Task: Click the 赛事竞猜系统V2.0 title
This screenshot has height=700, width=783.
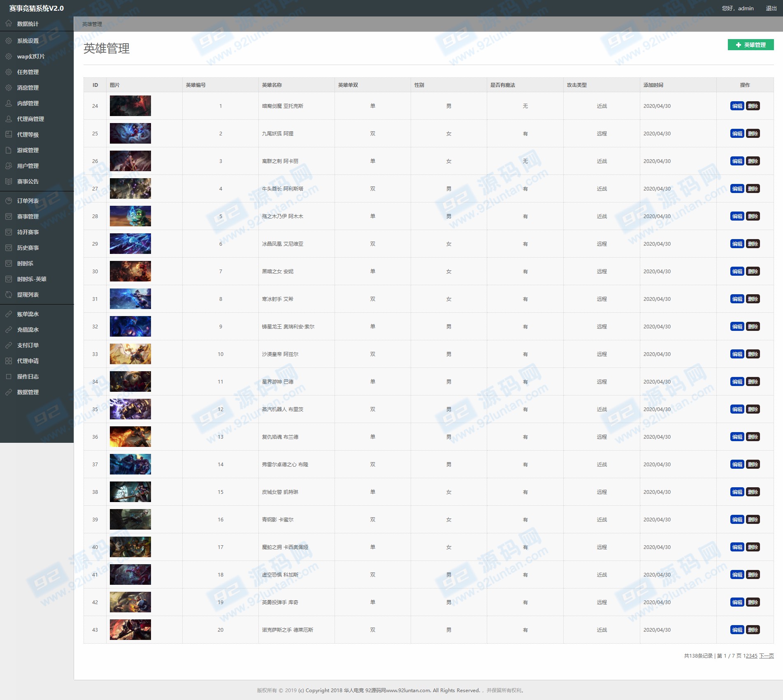Action: coord(37,8)
